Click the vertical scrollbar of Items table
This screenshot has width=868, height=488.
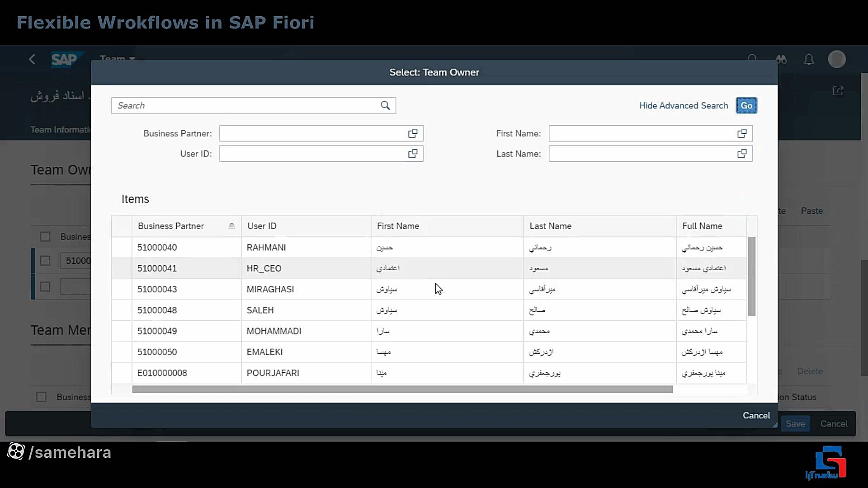coord(751,277)
